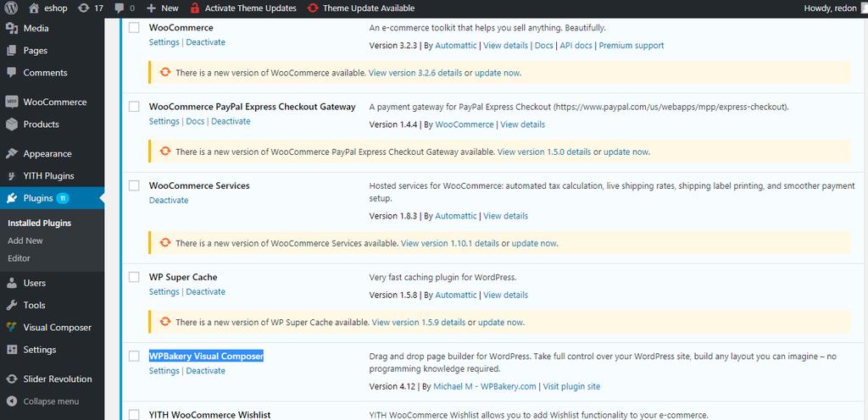The width and height of the screenshot is (868, 420).
Task: Click update icon in WooCommerce Services notice
Action: pyautogui.click(x=165, y=243)
